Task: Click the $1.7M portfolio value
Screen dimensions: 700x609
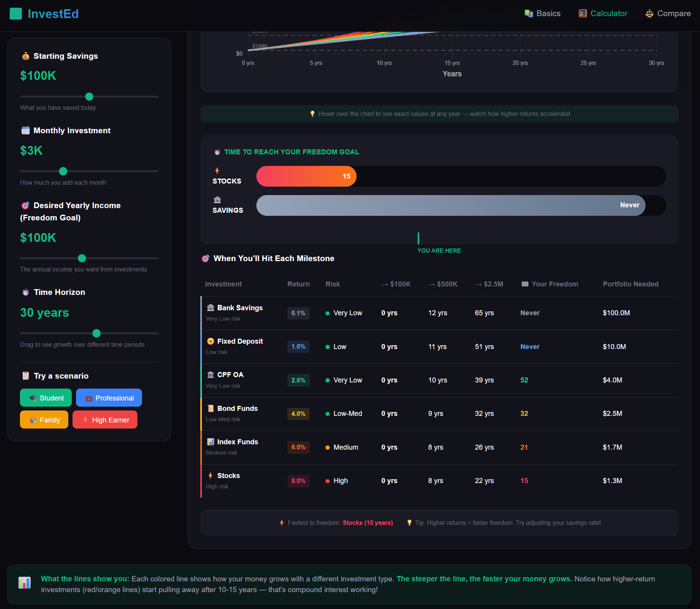Action: pos(612,447)
